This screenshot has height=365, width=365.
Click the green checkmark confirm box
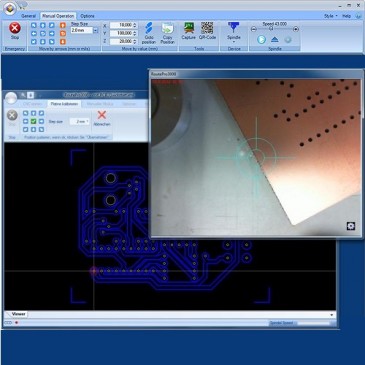tap(33, 121)
